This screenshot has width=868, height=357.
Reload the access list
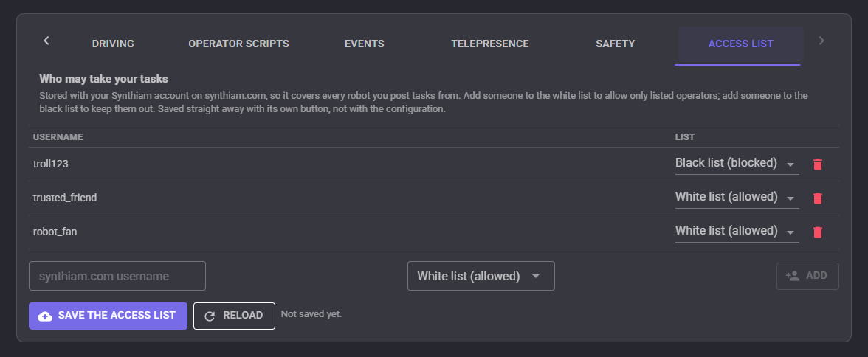[234, 316]
